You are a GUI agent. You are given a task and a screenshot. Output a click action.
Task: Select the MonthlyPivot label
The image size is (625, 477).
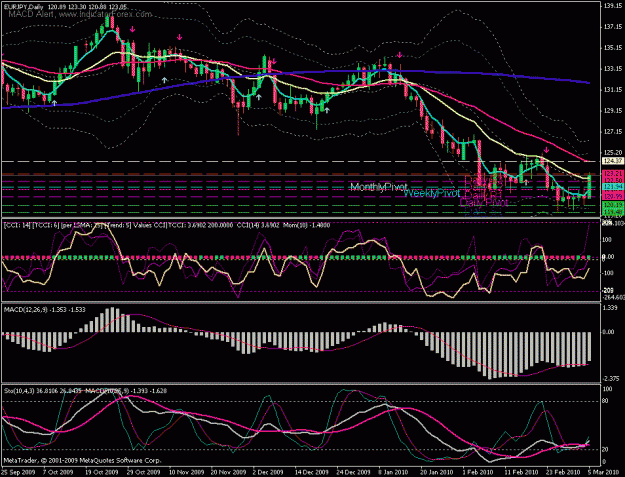click(379, 187)
